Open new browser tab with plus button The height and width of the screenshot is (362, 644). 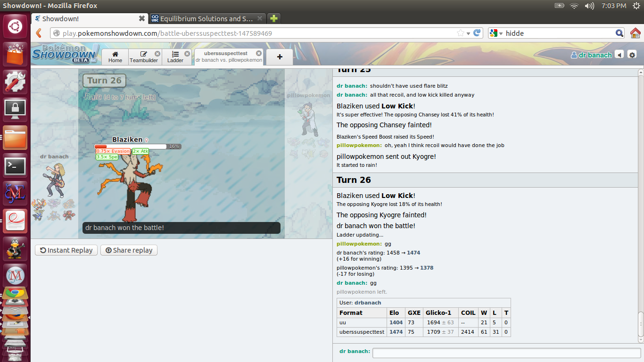pos(274,18)
